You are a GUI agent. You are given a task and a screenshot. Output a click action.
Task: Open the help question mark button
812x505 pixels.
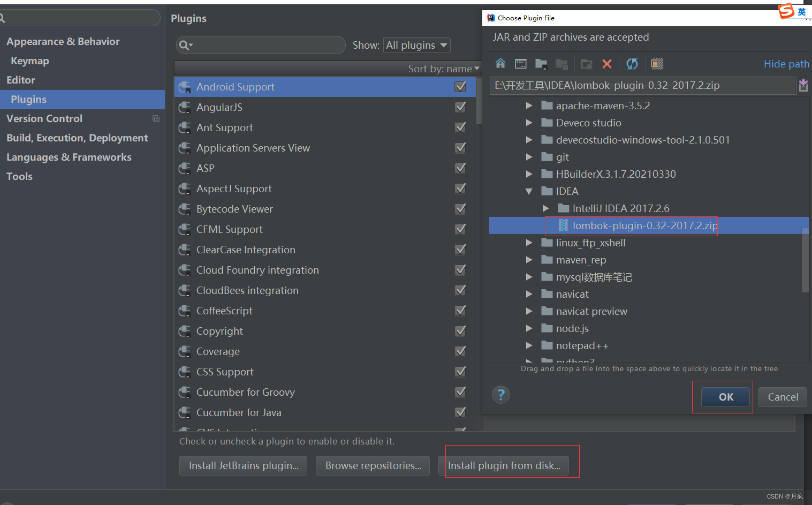pyautogui.click(x=501, y=395)
